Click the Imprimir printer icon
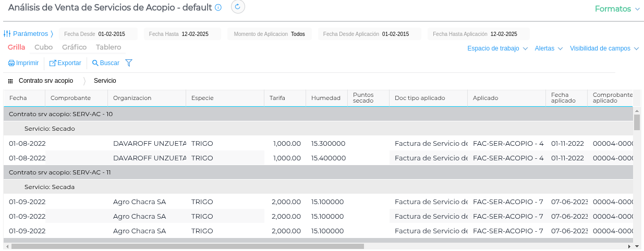 pyautogui.click(x=11, y=63)
